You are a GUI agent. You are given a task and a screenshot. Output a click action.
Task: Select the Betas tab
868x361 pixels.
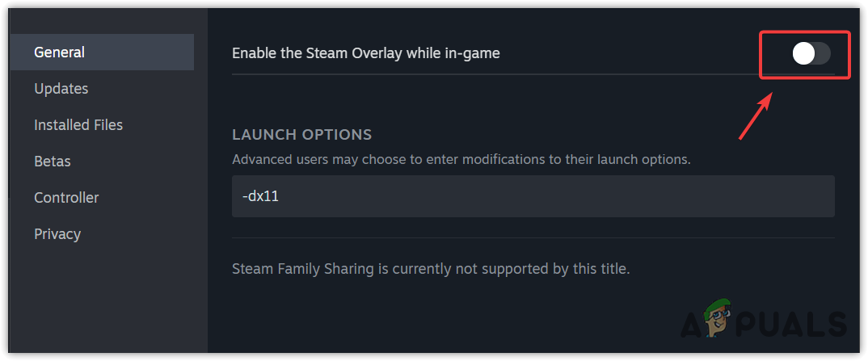(x=53, y=162)
